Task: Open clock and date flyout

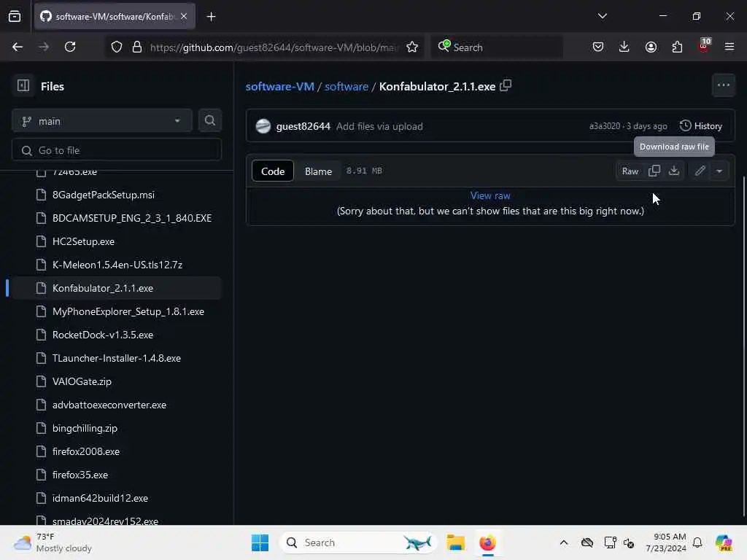Action: [666, 542]
